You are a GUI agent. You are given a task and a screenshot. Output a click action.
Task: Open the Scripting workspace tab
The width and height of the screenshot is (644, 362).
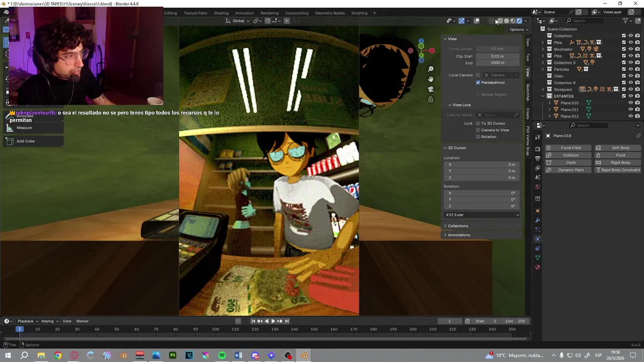(359, 13)
